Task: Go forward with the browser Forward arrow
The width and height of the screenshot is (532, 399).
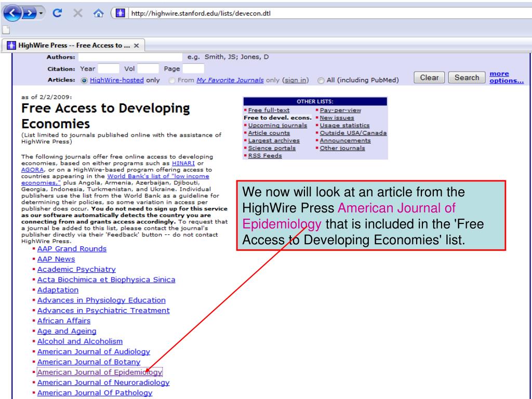Action: pos(30,13)
